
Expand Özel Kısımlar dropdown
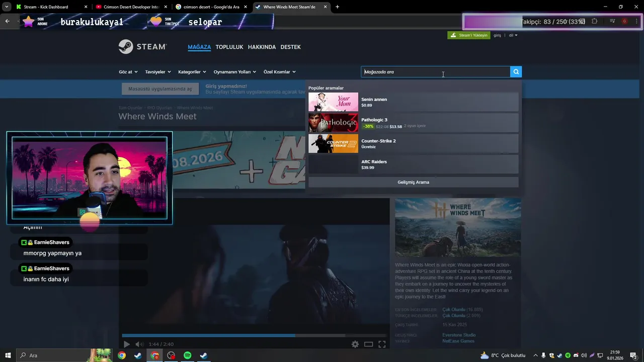[x=280, y=72]
